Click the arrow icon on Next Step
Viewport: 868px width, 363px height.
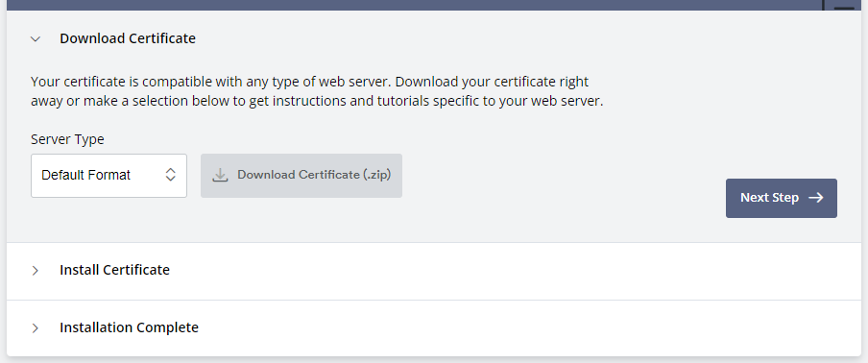[816, 198]
